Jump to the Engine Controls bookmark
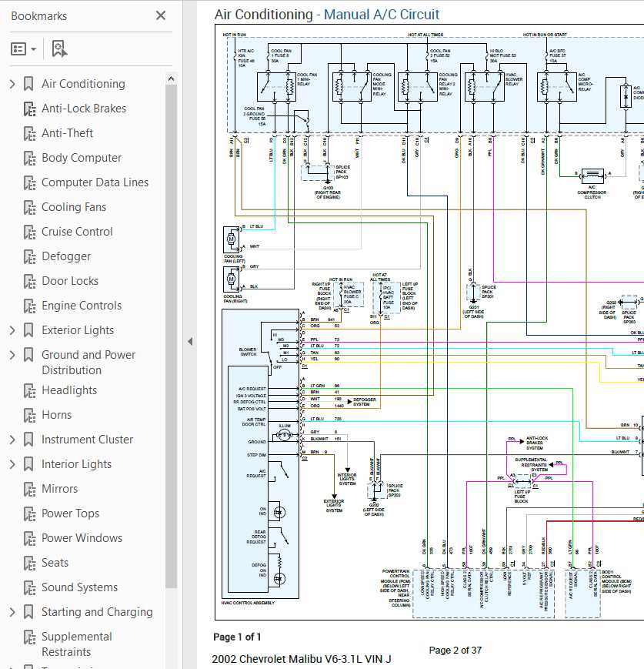The height and width of the screenshot is (669, 644). click(x=82, y=306)
